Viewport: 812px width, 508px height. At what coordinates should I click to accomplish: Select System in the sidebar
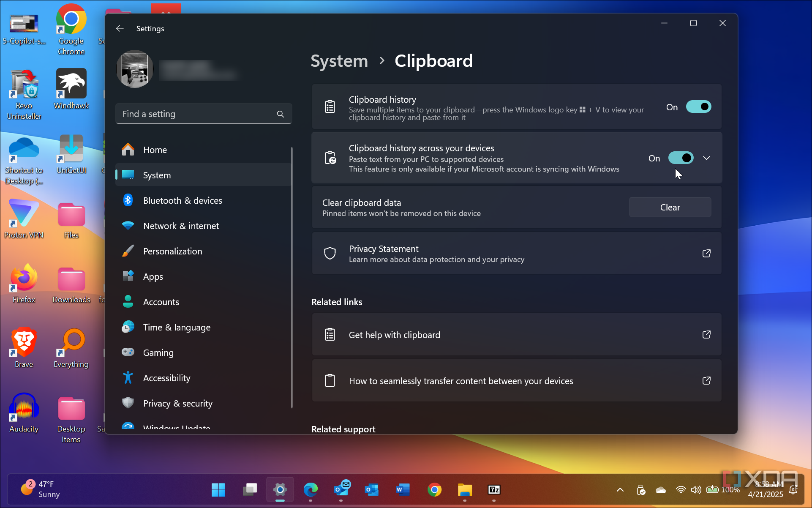point(204,175)
